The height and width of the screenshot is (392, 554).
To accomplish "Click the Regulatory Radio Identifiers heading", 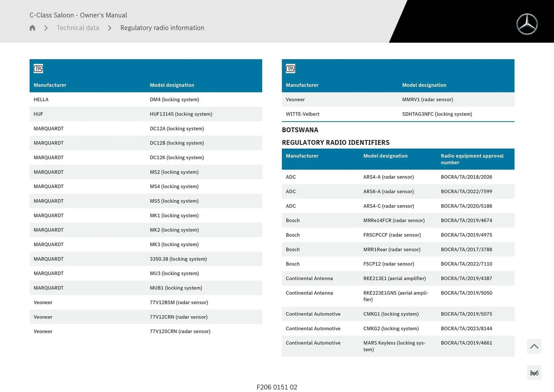I will coord(335,143).
